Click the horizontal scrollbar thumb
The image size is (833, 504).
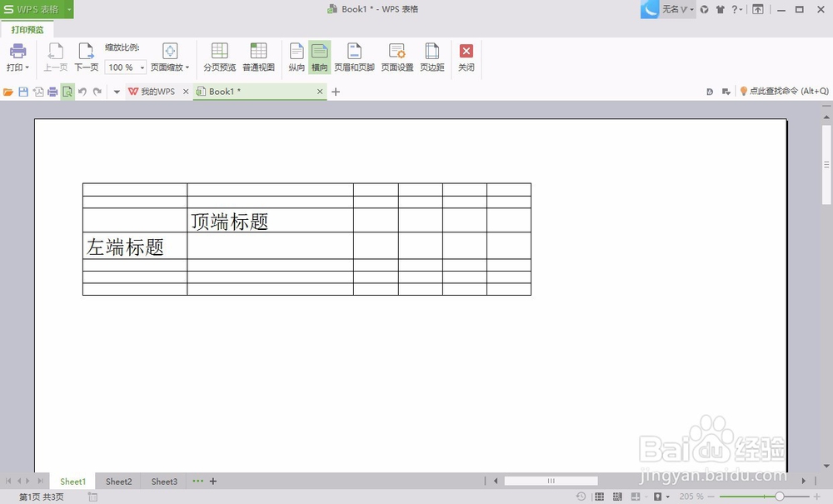click(x=551, y=481)
